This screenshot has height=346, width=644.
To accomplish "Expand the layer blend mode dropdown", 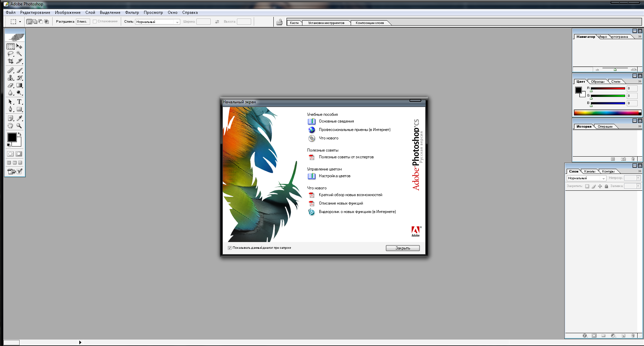I will click(x=586, y=178).
